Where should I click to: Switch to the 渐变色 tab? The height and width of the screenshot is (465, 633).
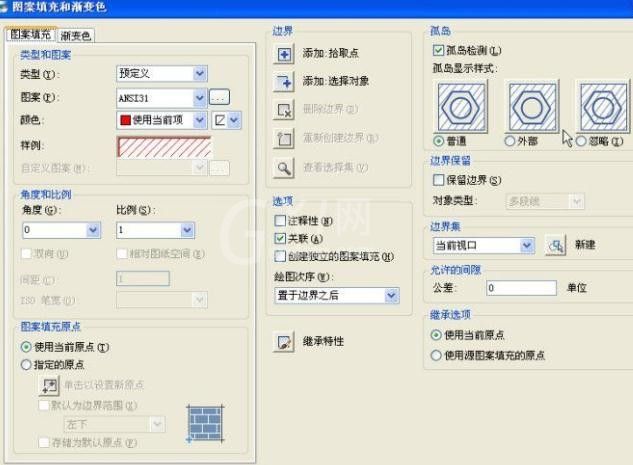point(75,36)
